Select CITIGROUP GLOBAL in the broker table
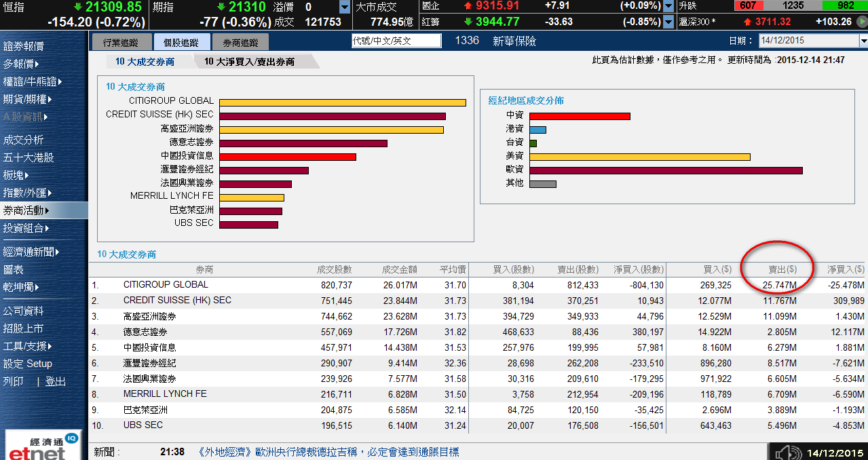The image size is (868, 460). pyautogui.click(x=166, y=285)
